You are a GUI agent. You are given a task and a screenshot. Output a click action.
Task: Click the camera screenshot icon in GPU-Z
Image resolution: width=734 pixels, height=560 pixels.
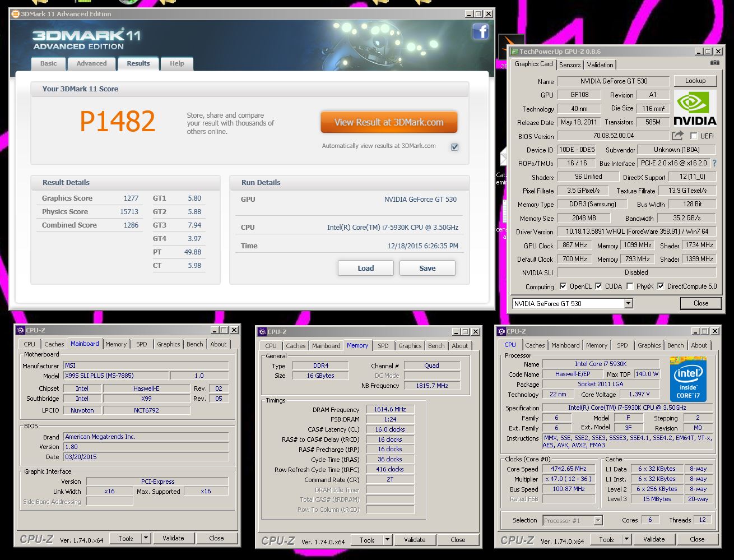(x=714, y=63)
